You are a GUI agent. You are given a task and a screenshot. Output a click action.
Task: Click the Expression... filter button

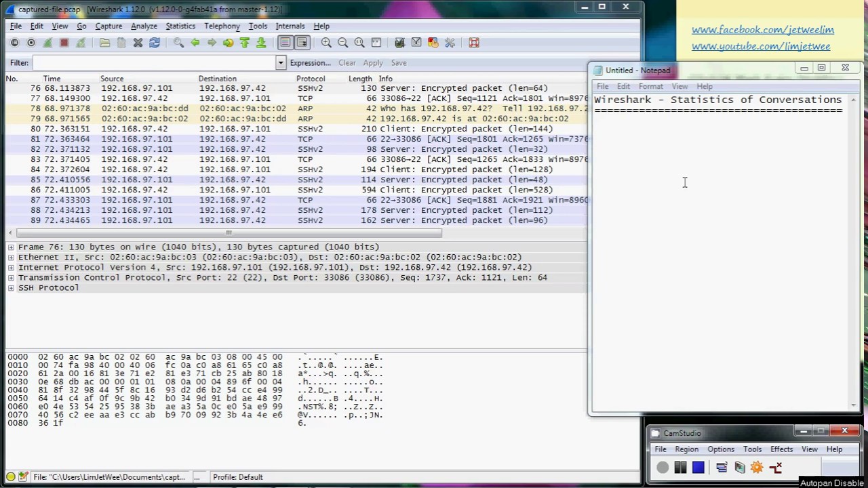pyautogui.click(x=310, y=63)
